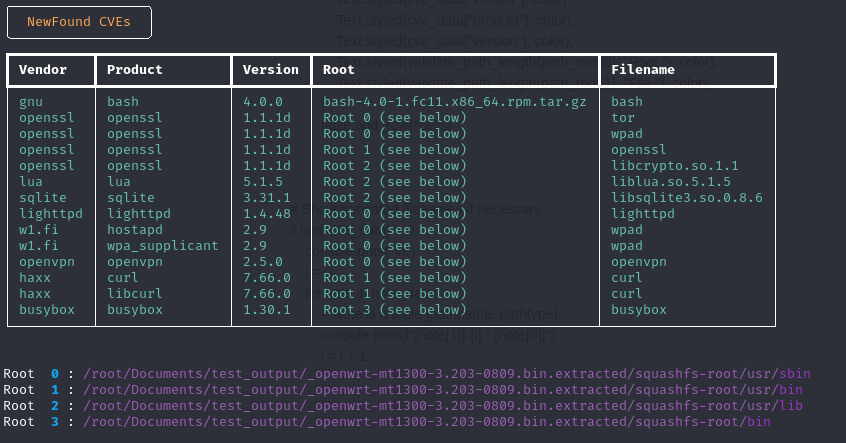
Task: Click the busybox vendor cell
Action: 47,310
